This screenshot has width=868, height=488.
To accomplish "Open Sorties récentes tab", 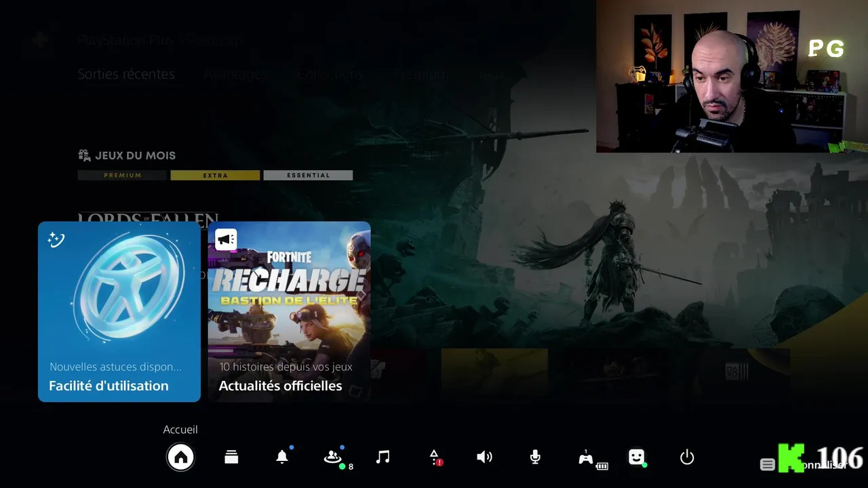I will tap(126, 75).
